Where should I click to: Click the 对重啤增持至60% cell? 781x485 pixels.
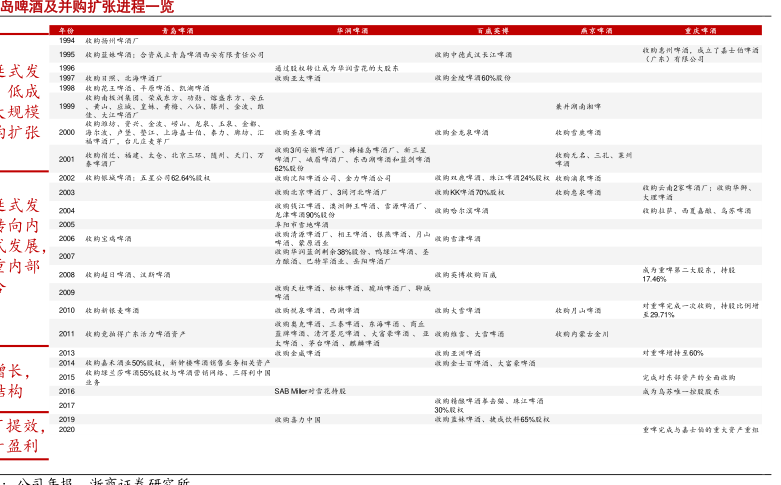click(x=672, y=353)
